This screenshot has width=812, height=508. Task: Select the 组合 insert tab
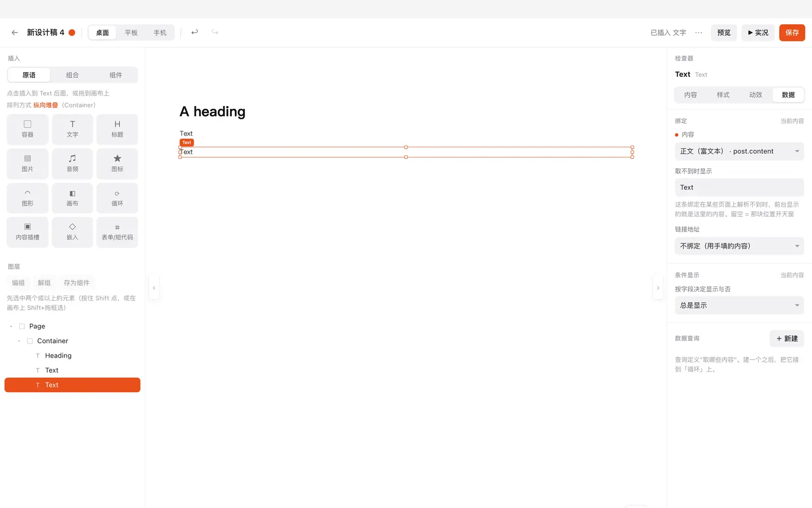[73, 75]
